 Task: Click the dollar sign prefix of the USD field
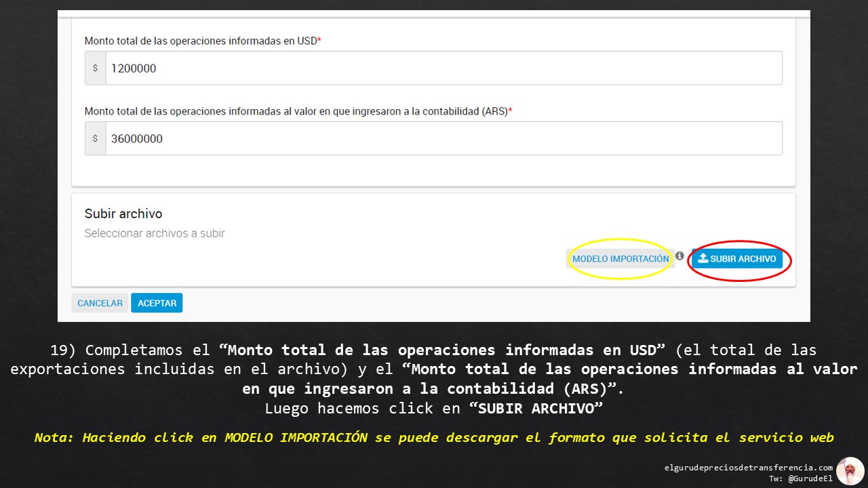coord(95,68)
